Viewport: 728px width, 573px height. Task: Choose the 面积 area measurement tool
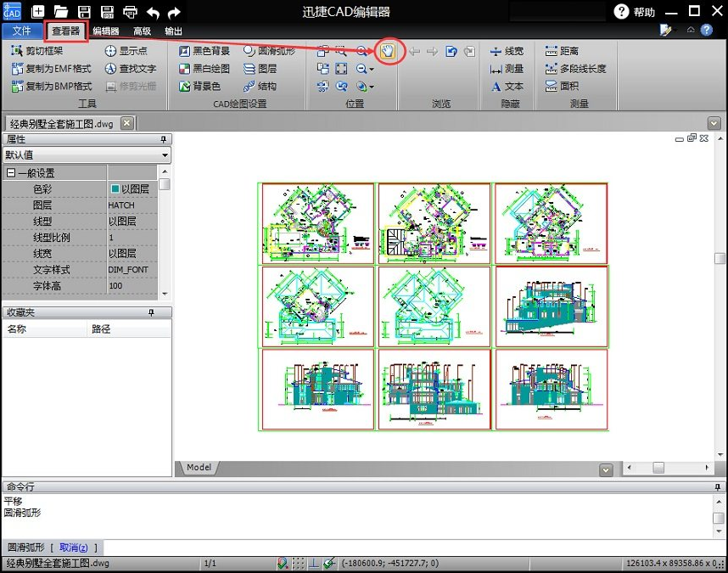[x=562, y=87]
